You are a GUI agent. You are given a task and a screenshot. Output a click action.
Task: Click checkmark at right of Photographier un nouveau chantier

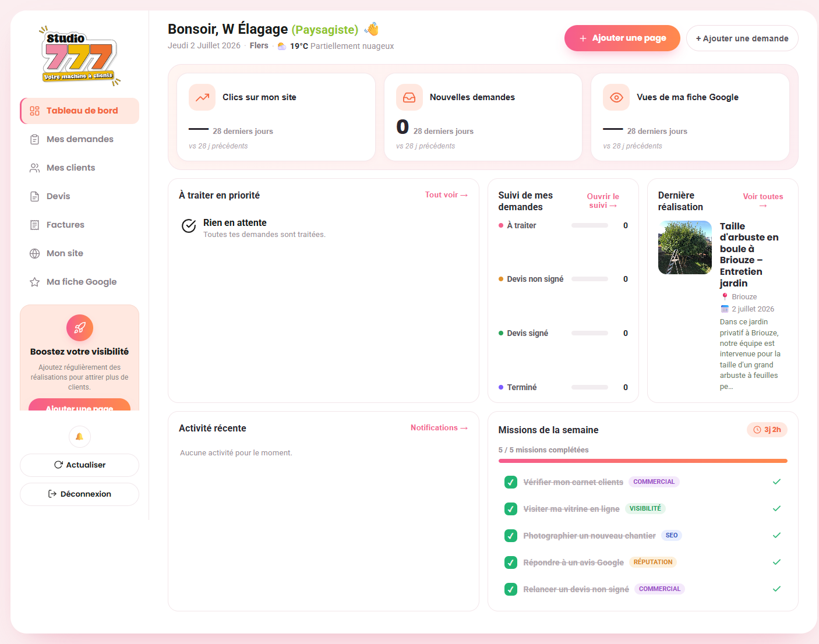(x=776, y=535)
